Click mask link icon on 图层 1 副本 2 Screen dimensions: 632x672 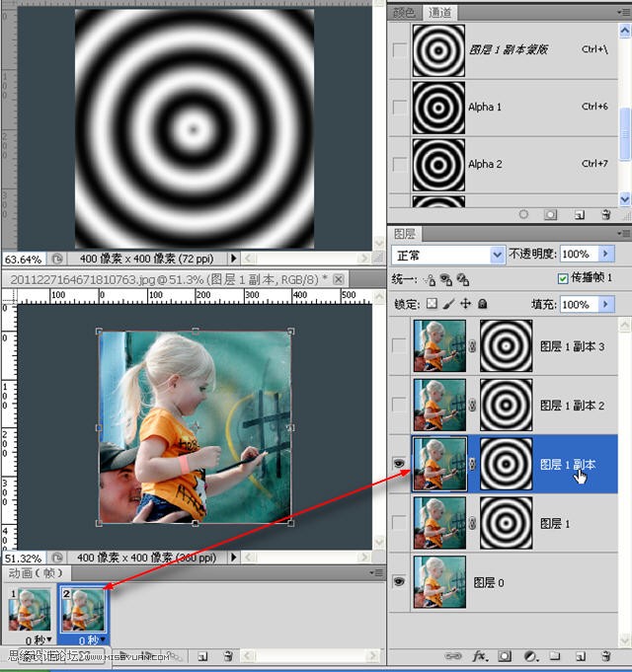point(472,405)
